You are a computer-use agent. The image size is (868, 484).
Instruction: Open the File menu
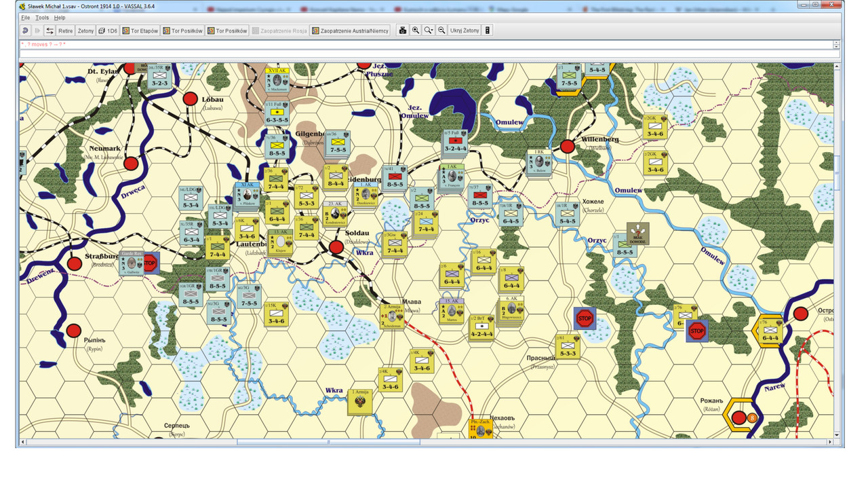coord(25,18)
